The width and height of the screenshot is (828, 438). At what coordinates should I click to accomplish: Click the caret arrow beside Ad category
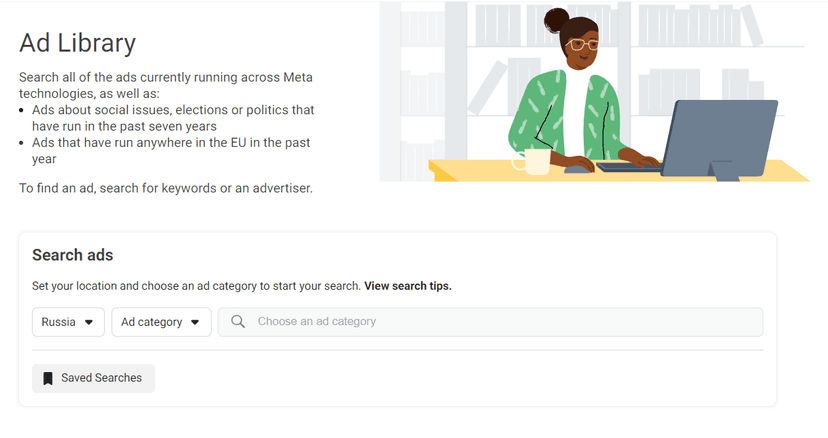[195, 322]
